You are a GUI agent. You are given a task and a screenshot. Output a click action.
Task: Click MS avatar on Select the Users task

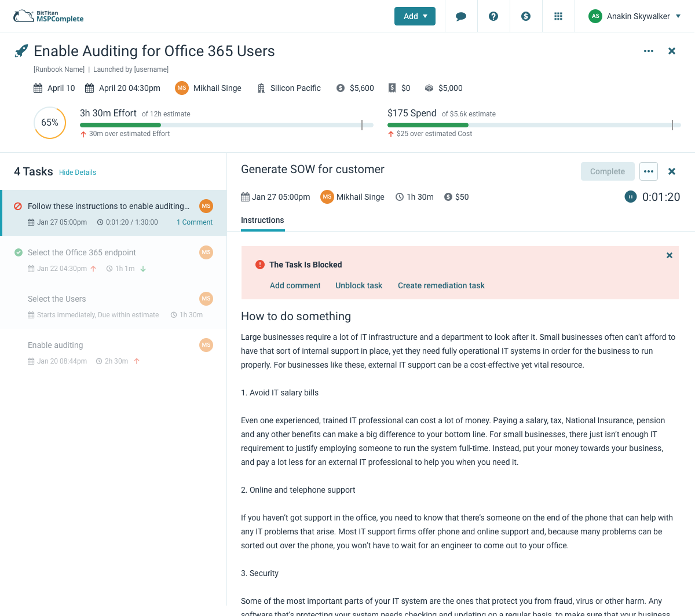click(206, 299)
